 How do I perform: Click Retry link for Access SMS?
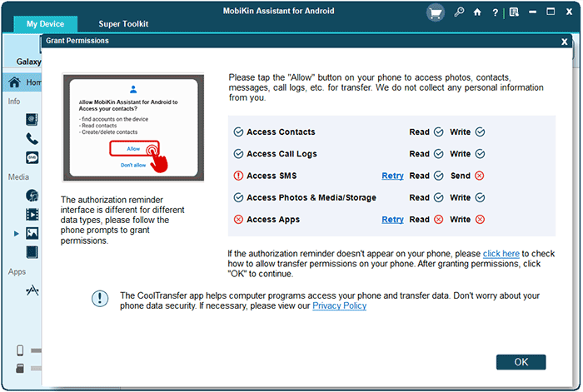pyautogui.click(x=392, y=176)
